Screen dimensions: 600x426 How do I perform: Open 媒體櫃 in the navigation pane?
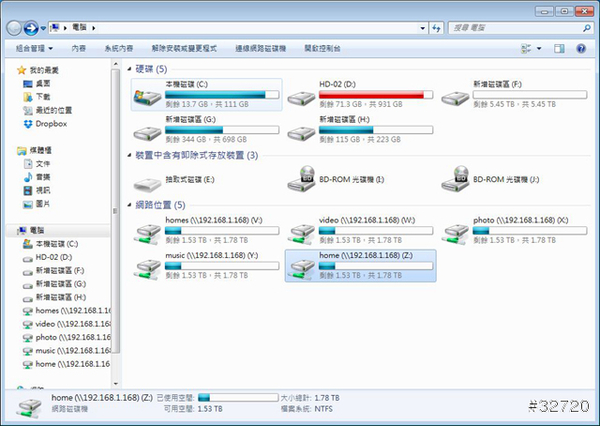pyautogui.click(x=34, y=150)
